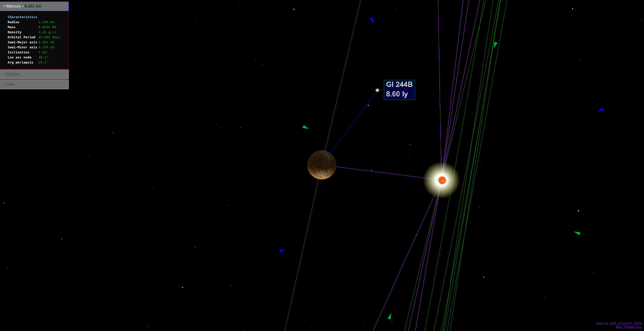Screen dimensions: 644x331
Task: Click green arrow marker upper-left of Mercury
Action: (305, 127)
